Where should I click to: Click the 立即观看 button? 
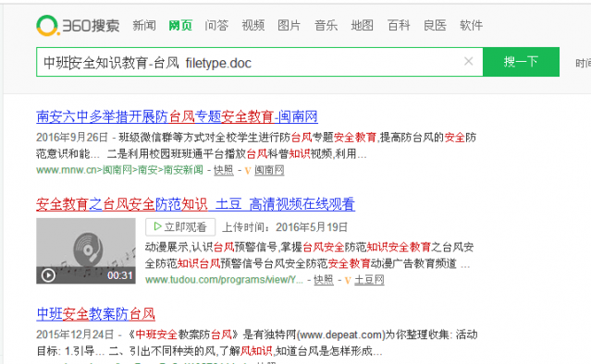click(x=180, y=227)
